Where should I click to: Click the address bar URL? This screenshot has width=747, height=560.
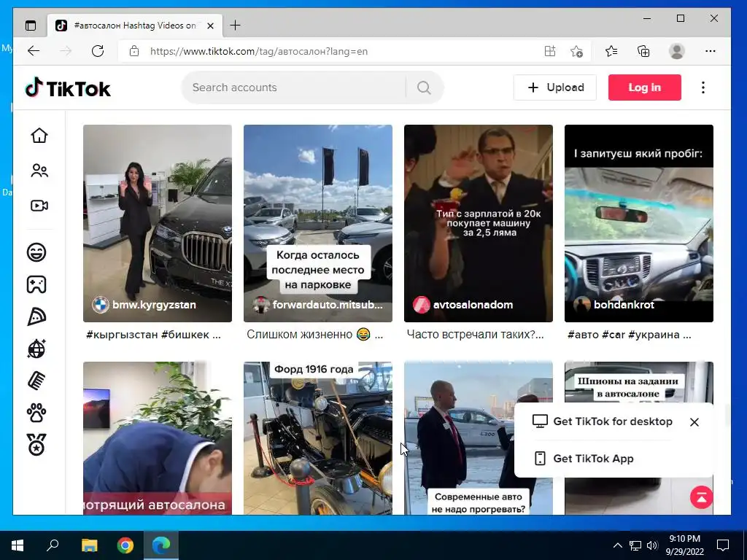pos(259,52)
